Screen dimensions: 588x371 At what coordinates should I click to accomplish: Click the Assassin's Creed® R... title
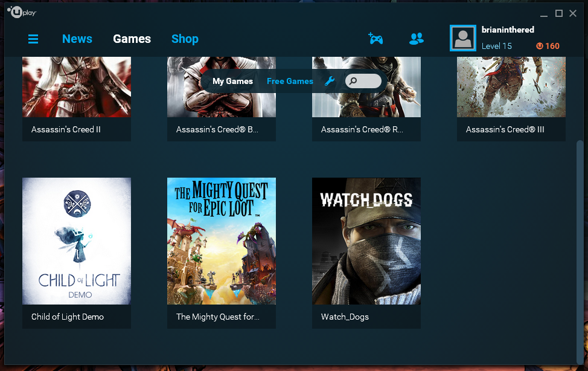click(x=362, y=129)
